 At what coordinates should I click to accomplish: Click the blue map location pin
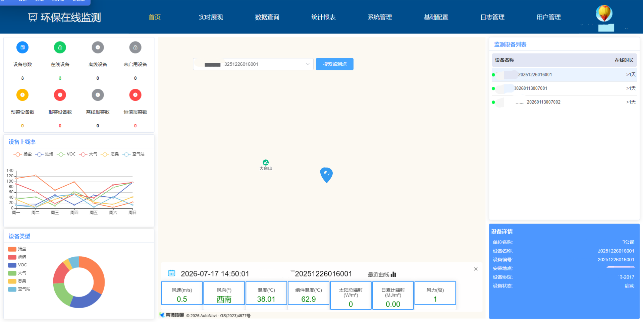[x=326, y=175]
